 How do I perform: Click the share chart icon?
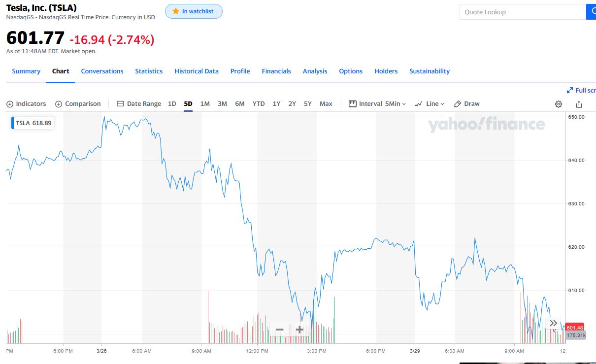579,104
